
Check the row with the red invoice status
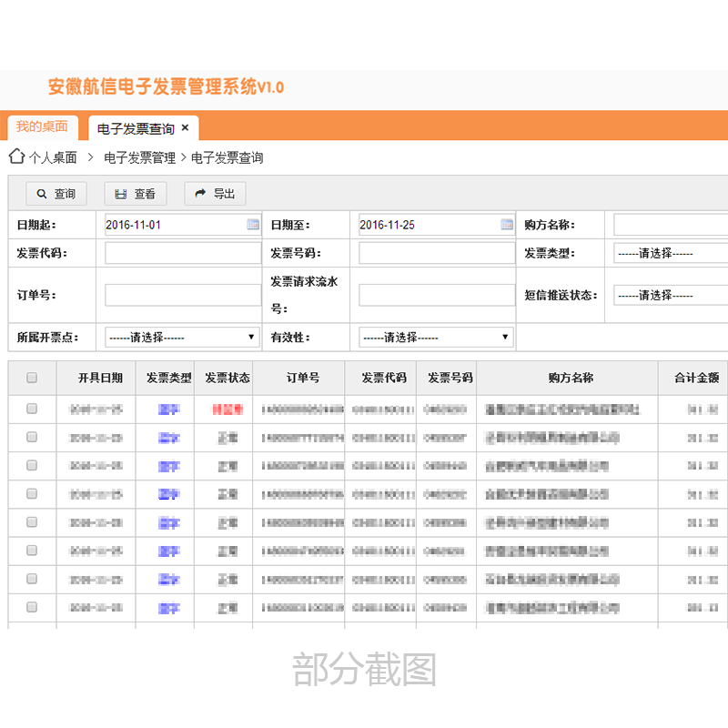coord(32,409)
